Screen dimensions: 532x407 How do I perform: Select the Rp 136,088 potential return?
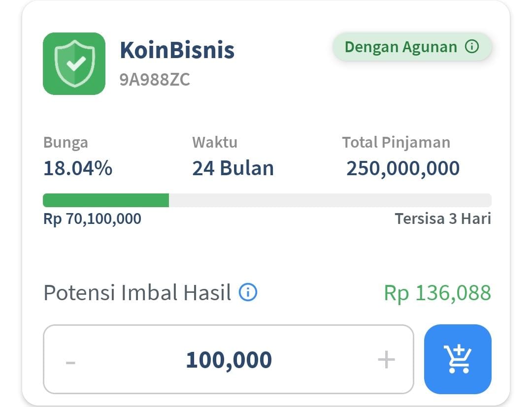pos(437,293)
